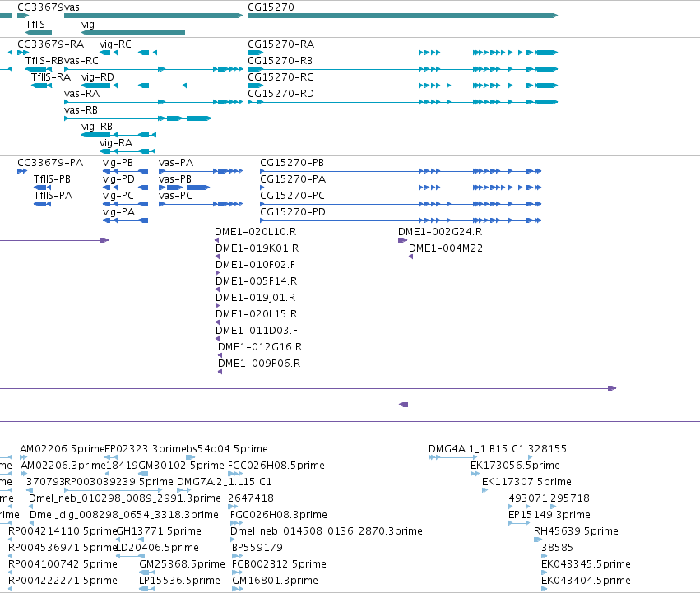Select the vas-PA protein label
Screen dimensions: 700x593
(176, 163)
